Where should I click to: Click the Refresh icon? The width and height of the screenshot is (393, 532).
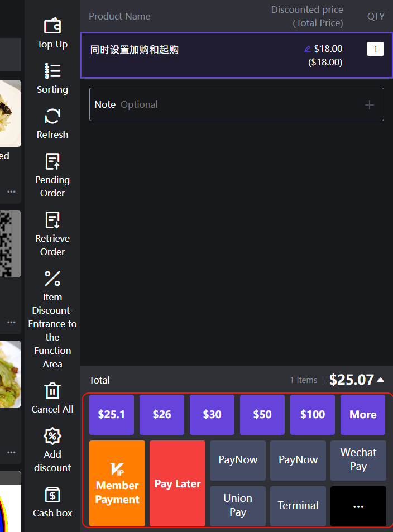coord(52,116)
